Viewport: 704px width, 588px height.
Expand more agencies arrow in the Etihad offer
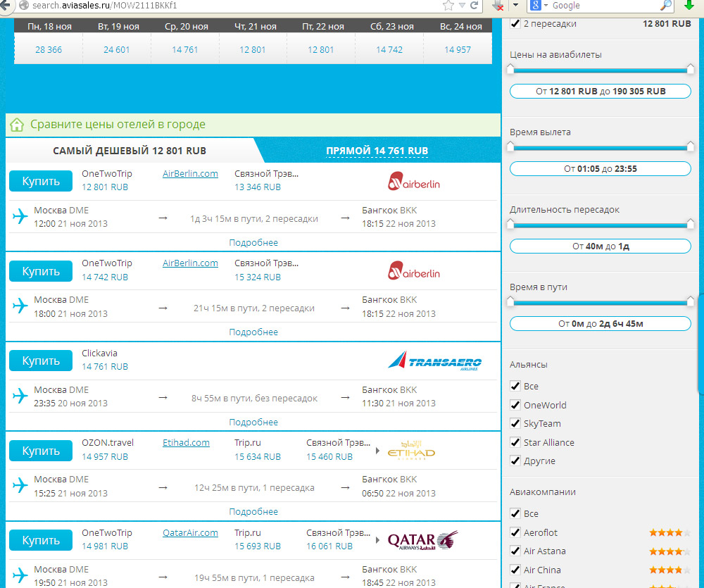377,450
